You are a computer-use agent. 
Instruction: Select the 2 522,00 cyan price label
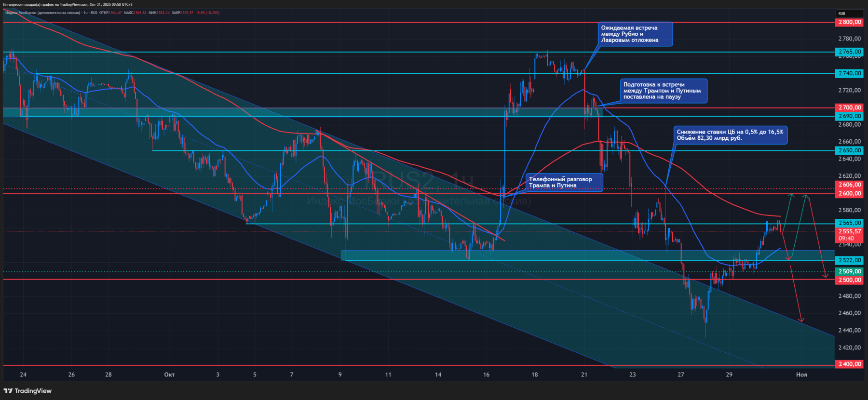pos(849,260)
